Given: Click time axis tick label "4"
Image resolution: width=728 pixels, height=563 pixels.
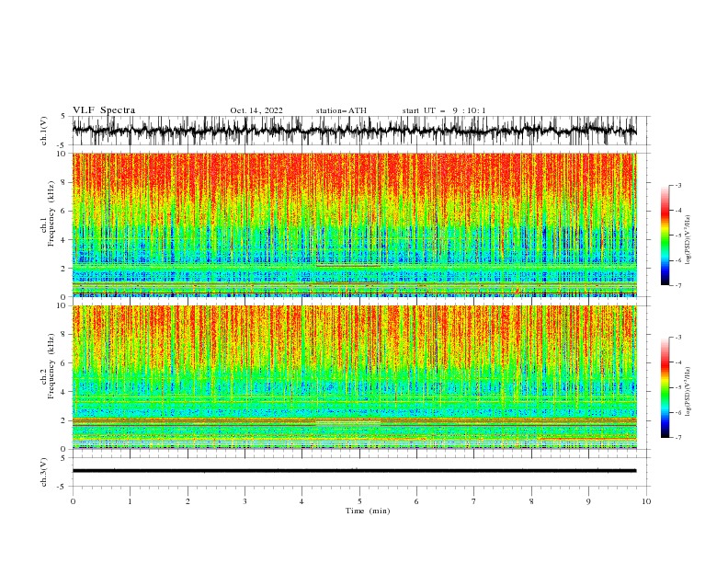Looking at the screenshot, I should coord(302,501).
